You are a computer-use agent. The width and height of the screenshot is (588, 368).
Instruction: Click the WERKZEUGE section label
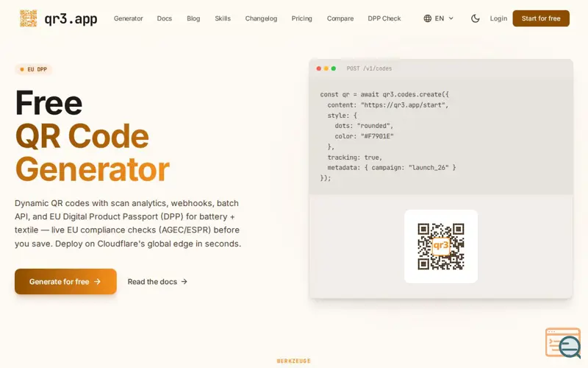pos(293,361)
